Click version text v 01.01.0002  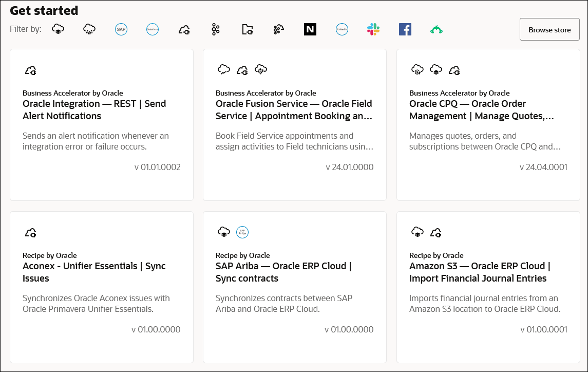pos(158,167)
